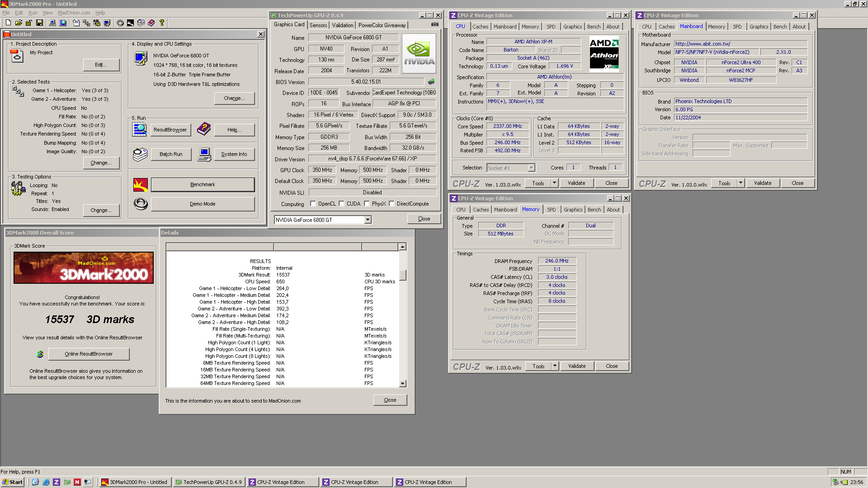This screenshot has height=488, width=868.
Task: Open the Socket #1 selection dropdown in CPU-Z
Action: click(x=531, y=168)
